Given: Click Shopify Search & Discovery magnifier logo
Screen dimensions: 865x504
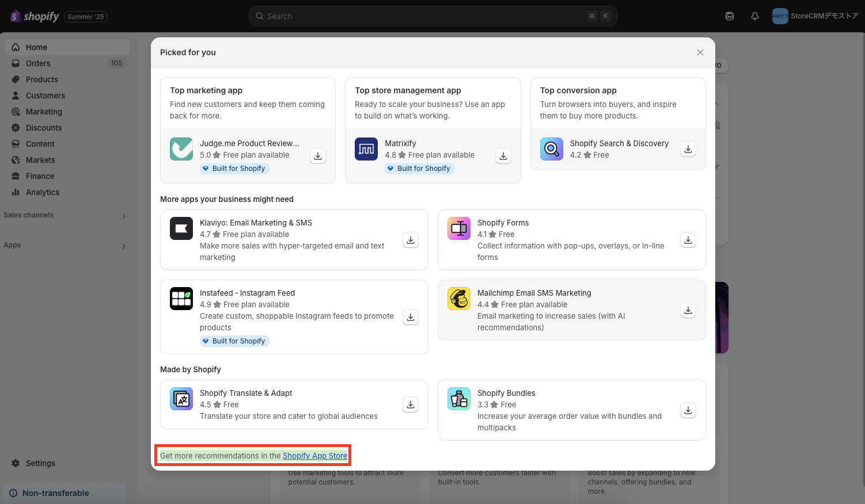Looking at the screenshot, I should tap(552, 149).
